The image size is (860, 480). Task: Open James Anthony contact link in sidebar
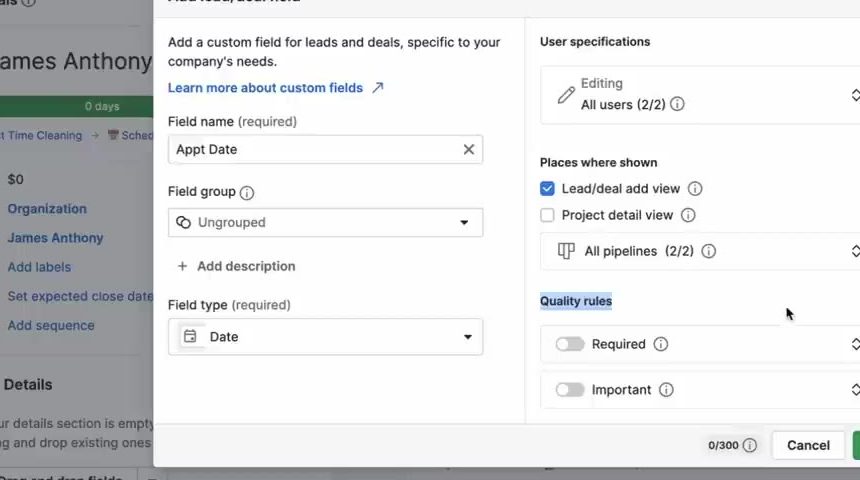55,238
